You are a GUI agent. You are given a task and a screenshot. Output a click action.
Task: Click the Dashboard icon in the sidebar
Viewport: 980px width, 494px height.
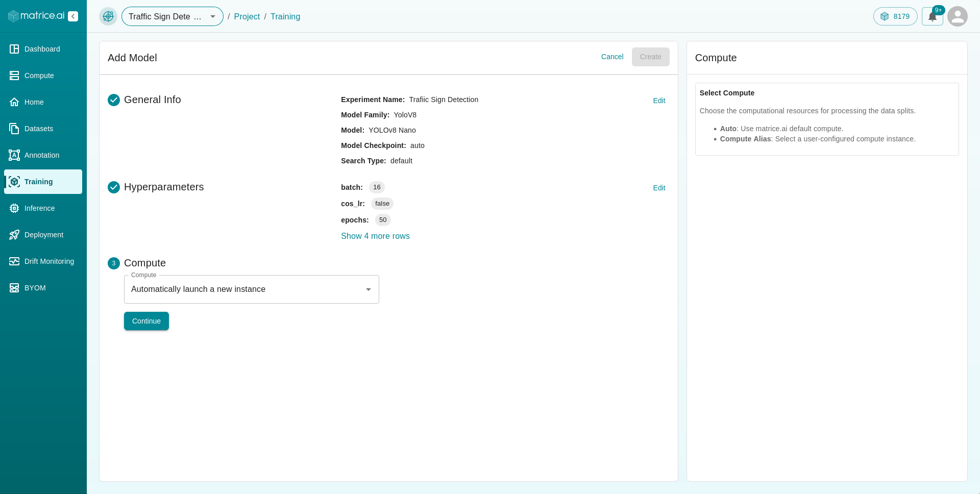pyautogui.click(x=14, y=49)
